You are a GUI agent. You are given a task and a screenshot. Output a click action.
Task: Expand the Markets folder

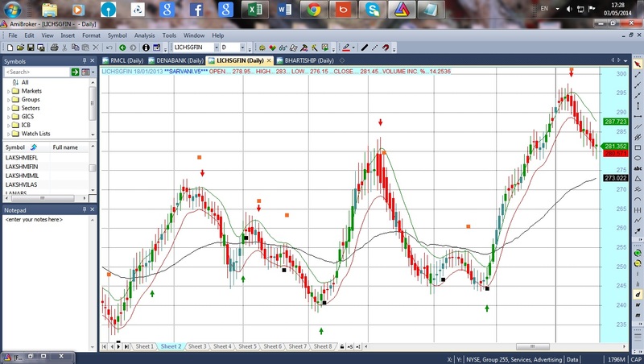(x=9, y=91)
